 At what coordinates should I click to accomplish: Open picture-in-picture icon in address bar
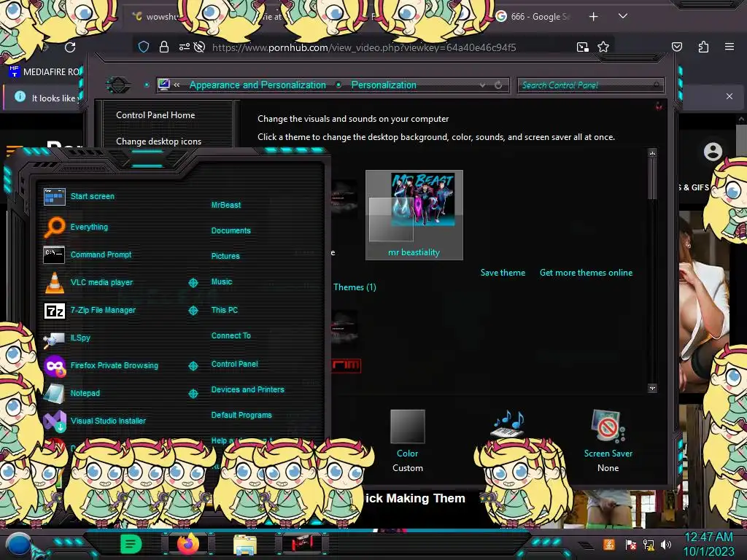point(583,47)
